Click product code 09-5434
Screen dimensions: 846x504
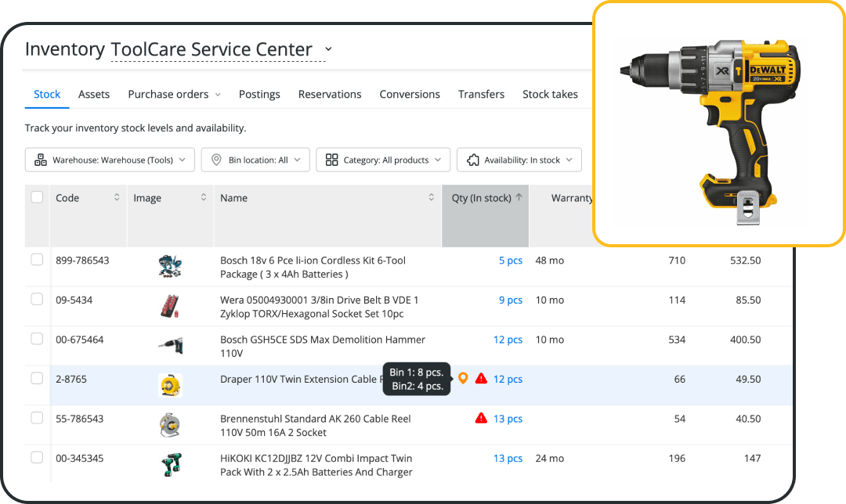pyautogui.click(x=74, y=300)
